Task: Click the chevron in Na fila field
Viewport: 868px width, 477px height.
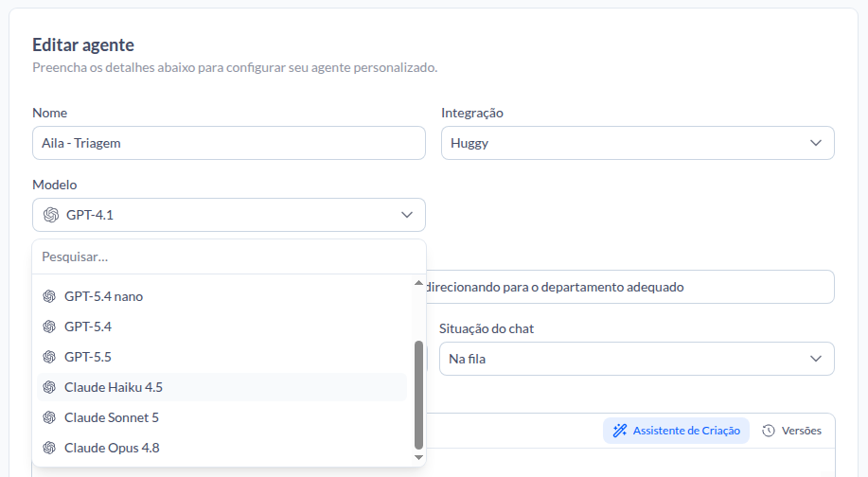Action: coord(815,359)
